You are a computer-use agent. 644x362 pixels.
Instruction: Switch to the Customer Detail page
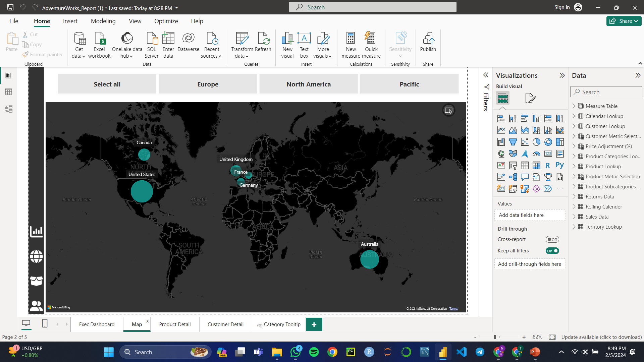click(225, 324)
